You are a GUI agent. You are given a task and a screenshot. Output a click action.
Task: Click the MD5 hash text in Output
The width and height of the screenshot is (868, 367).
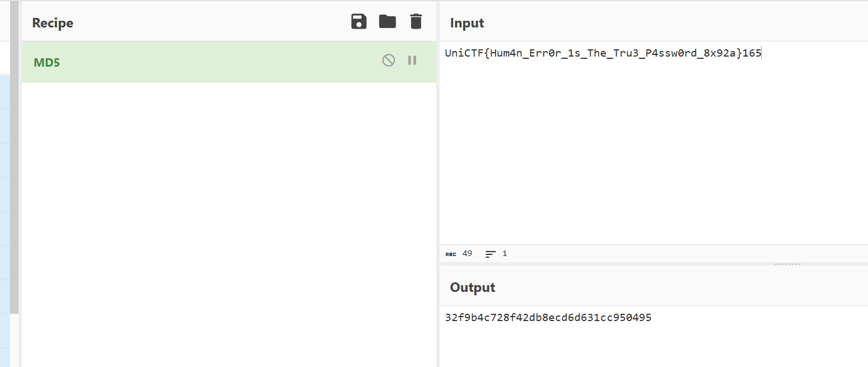(548, 318)
